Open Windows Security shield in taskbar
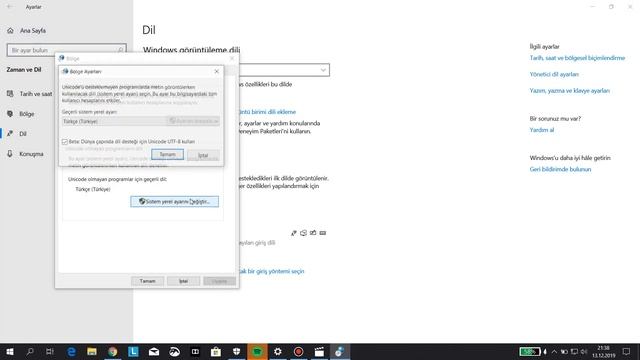Screen dimensions: 640x360 [236, 351]
